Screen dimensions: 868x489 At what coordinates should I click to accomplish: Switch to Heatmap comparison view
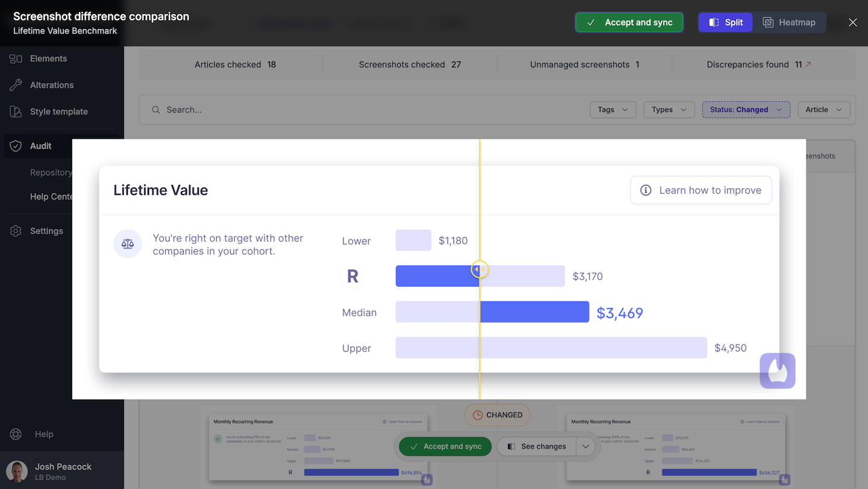789,22
